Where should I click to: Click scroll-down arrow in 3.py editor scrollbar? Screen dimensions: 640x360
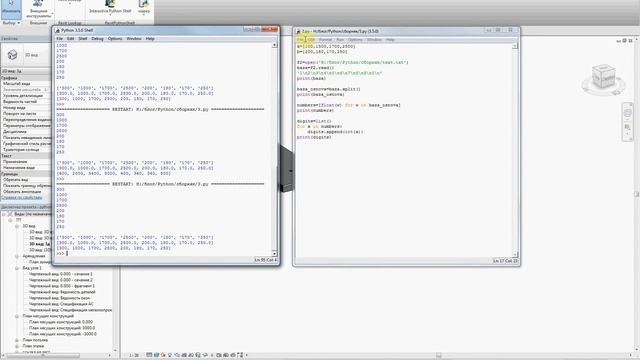515,254
